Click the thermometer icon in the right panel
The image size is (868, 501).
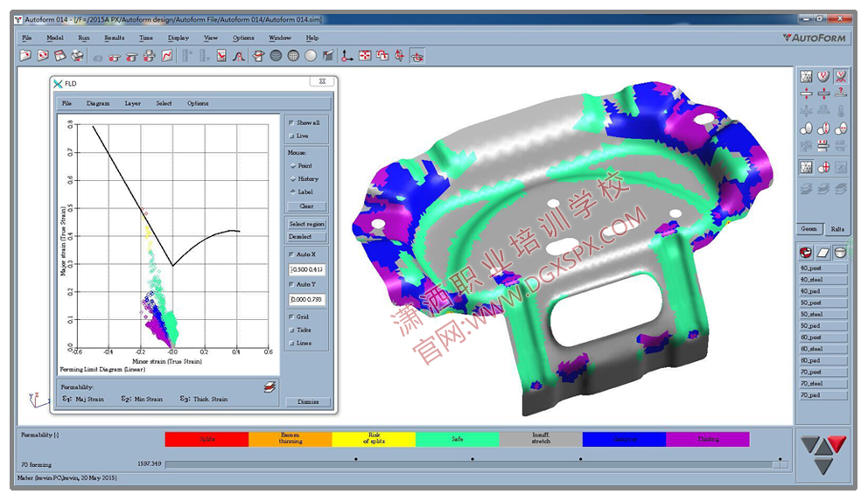(841, 111)
